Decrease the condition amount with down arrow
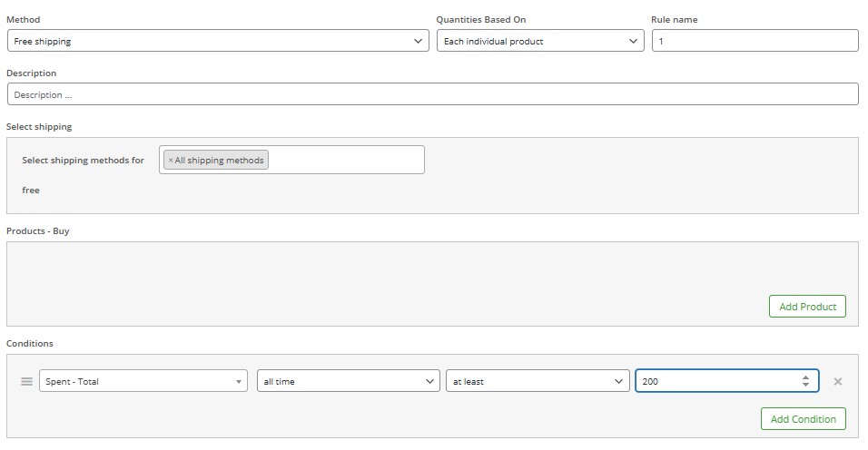 pos(805,385)
